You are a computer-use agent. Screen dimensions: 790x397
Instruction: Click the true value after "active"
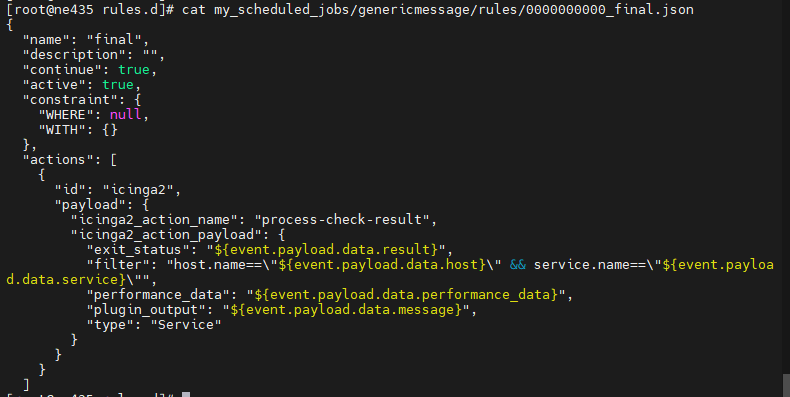(x=118, y=85)
